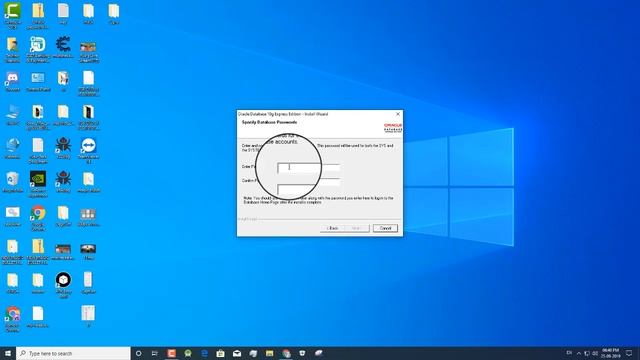
Task: Open the Mail app from the taskbar
Action: coord(237,353)
